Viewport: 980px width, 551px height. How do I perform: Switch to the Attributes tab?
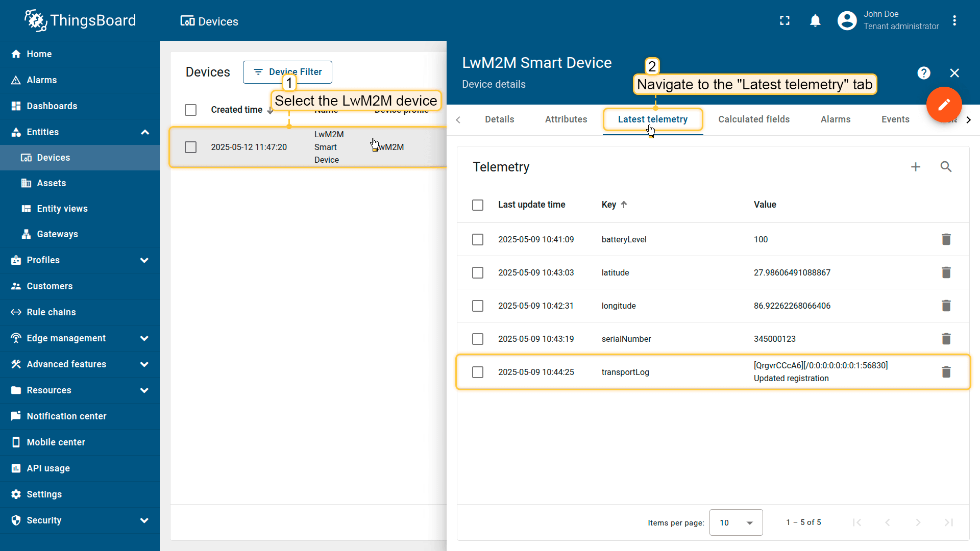[x=566, y=119]
